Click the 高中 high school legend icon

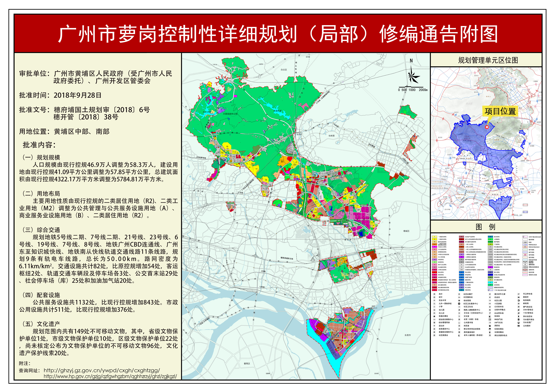coord(434,294)
